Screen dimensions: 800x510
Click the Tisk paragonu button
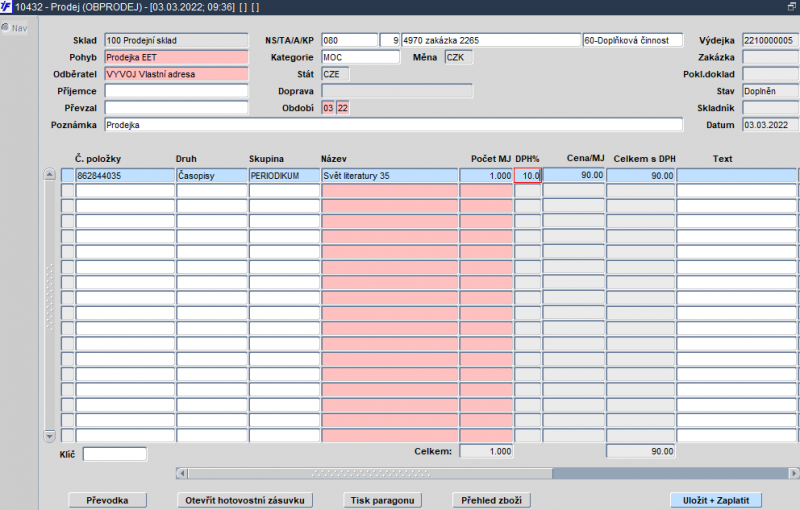pyautogui.click(x=383, y=500)
